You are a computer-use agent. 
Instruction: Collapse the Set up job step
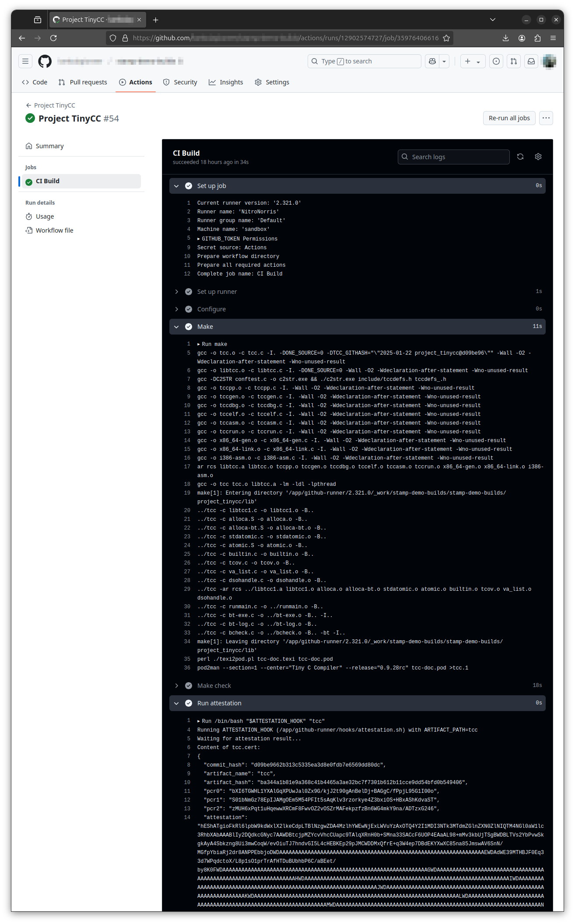click(176, 186)
